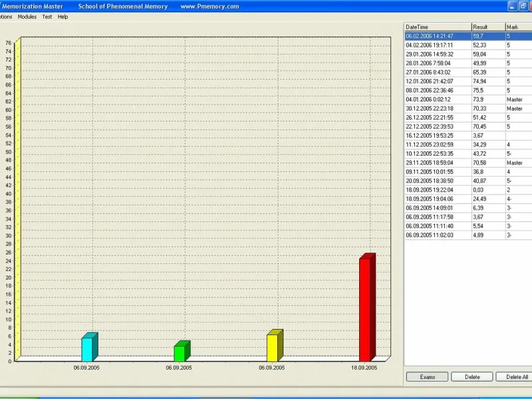Select row 06.09.2005 11:17:58
The width and height of the screenshot is (532, 399).
pyautogui.click(x=468, y=217)
